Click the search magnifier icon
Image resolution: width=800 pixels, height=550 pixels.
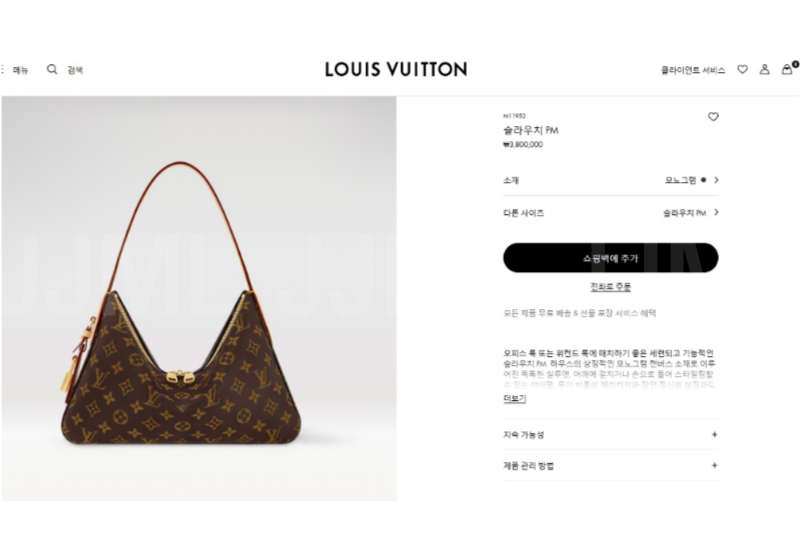[x=52, y=69]
